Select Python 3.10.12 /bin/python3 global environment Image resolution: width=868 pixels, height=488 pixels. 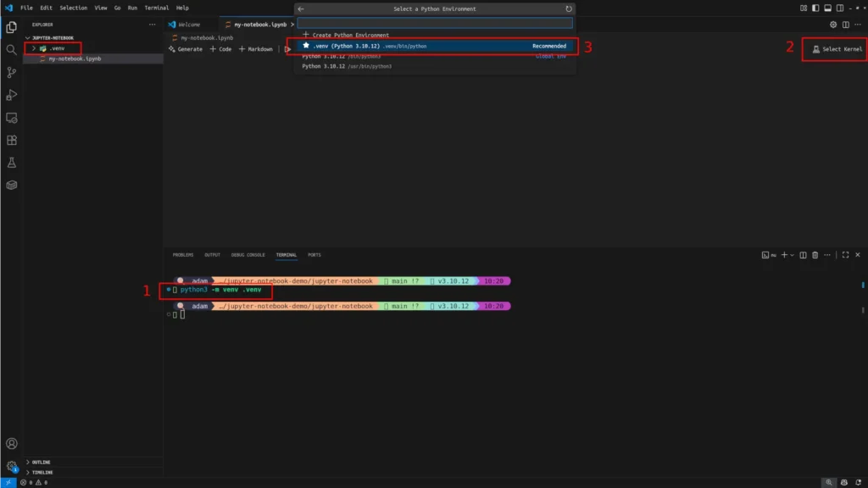(x=435, y=57)
